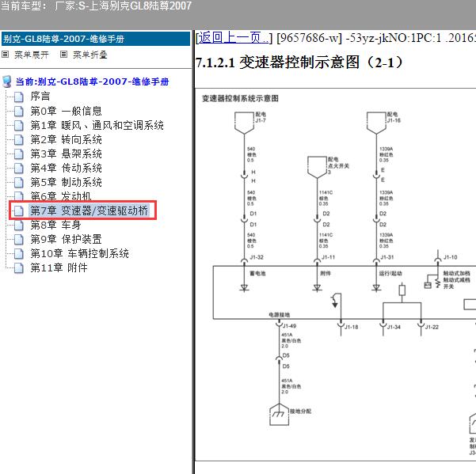The width and height of the screenshot is (476, 474).
Task: Click page icon beside 第3章 悬架系统
Action: point(19,154)
